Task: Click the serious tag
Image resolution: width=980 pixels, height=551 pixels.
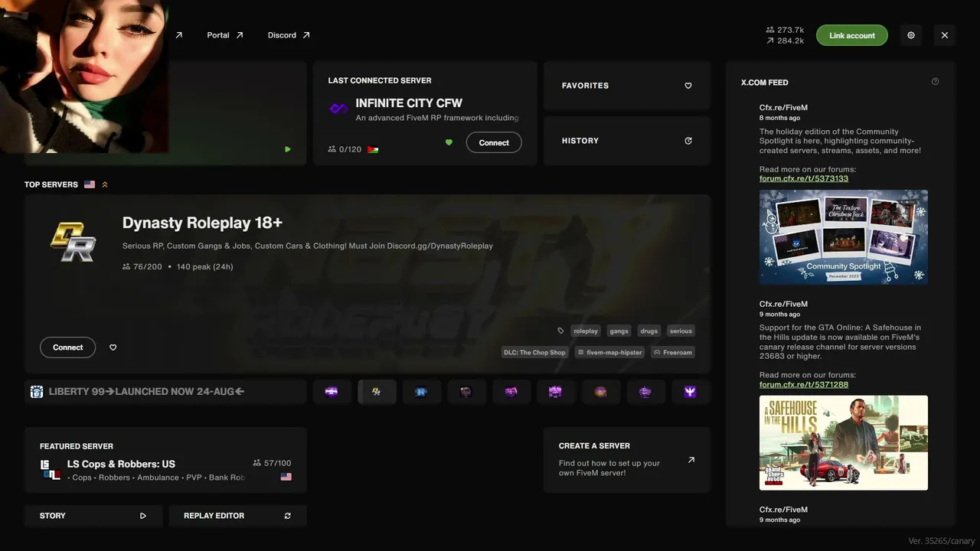Action: [x=681, y=331]
